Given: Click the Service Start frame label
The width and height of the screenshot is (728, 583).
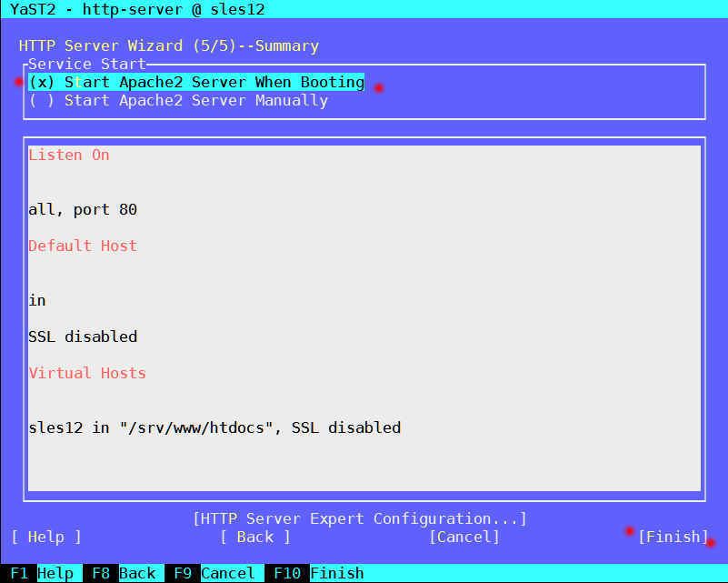Looking at the screenshot, I should (x=87, y=64).
